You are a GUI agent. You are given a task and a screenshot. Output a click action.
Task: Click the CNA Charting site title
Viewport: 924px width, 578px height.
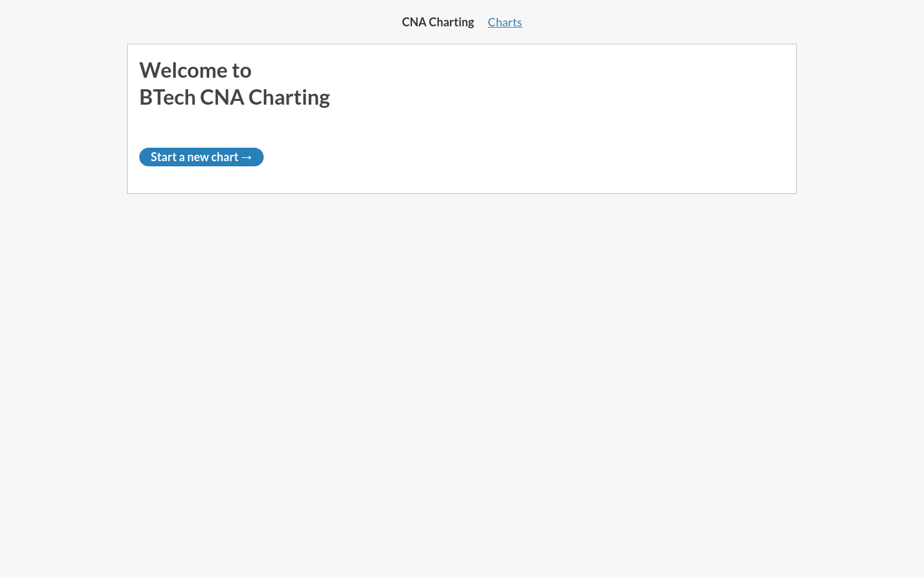pyautogui.click(x=438, y=22)
